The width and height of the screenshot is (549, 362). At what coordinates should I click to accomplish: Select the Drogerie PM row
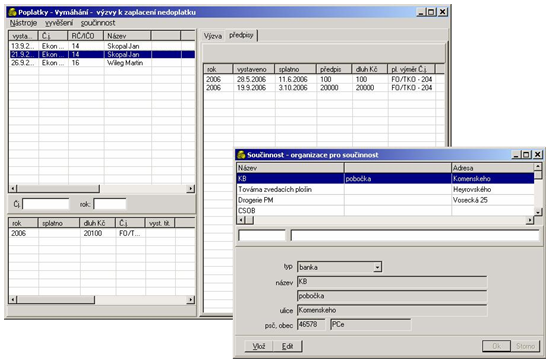coord(385,200)
